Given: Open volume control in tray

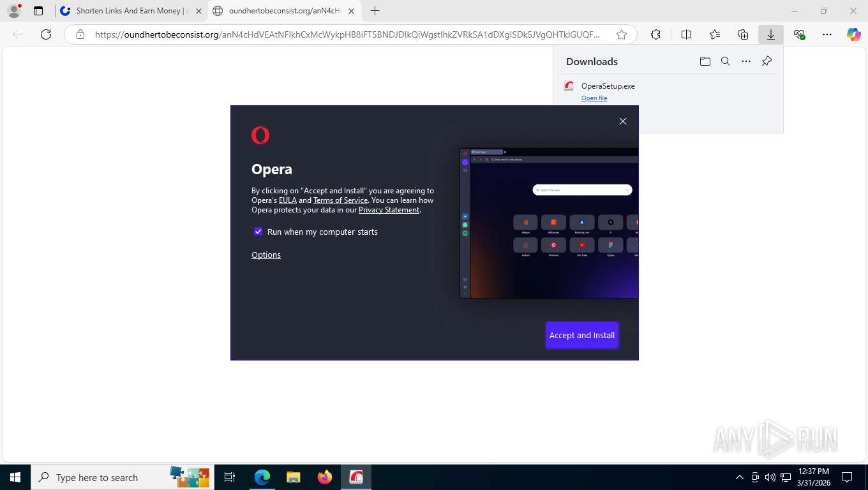Looking at the screenshot, I should [770, 477].
